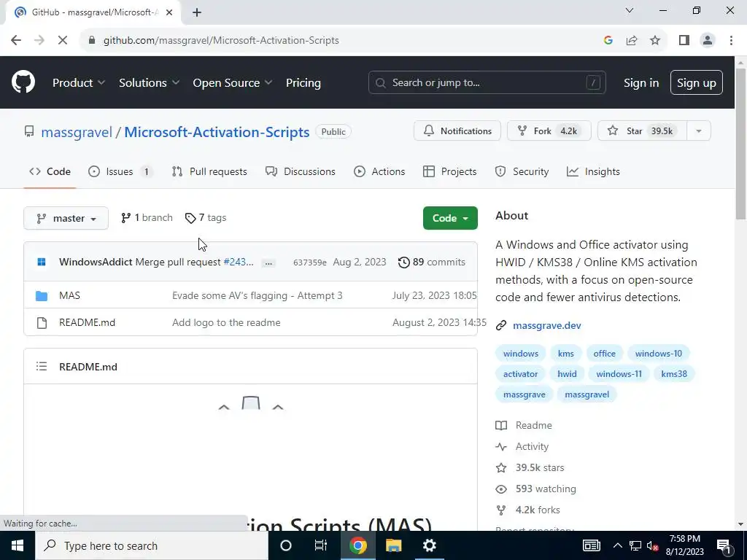The width and height of the screenshot is (747, 560).
Task: Click eye icon beside 593 watching
Action: click(x=501, y=489)
